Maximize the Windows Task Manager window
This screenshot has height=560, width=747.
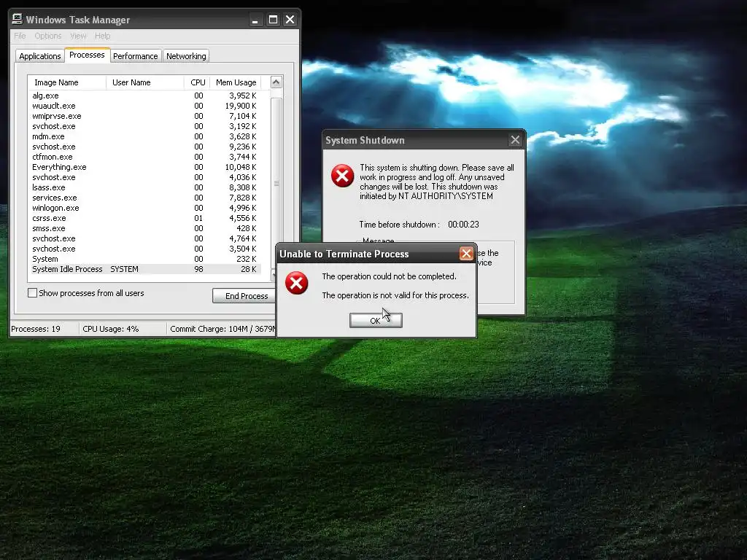pyautogui.click(x=273, y=20)
